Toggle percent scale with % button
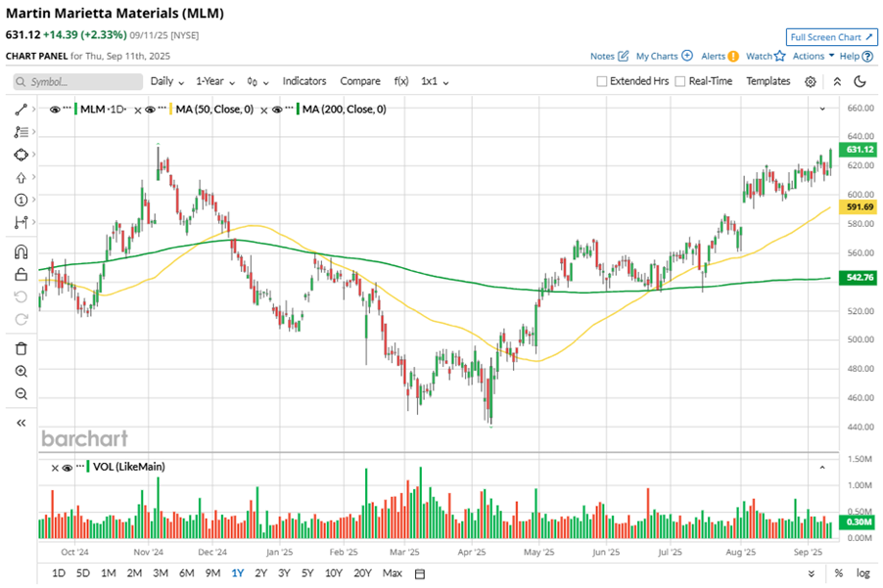 pyautogui.click(x=839, y=573)
